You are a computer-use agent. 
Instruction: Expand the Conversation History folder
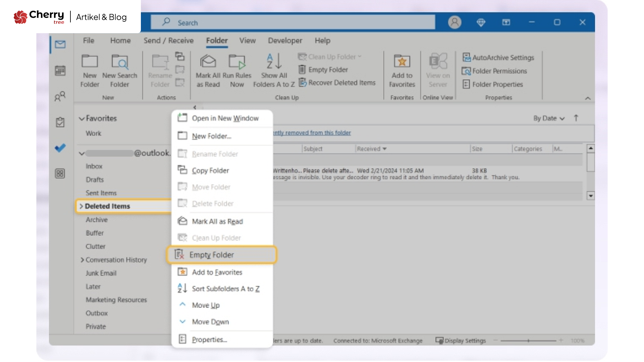pos(82,260)
